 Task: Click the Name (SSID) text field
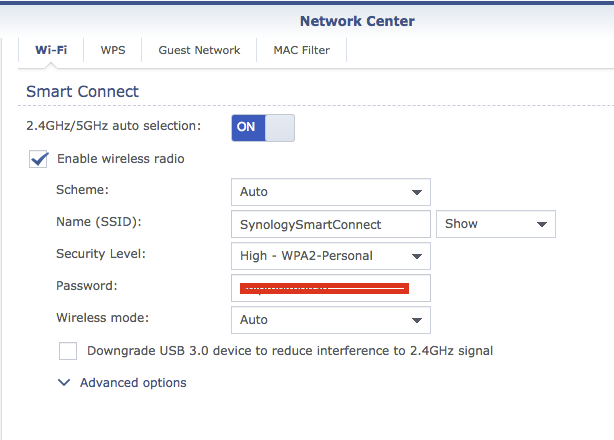tap(330, 224)
